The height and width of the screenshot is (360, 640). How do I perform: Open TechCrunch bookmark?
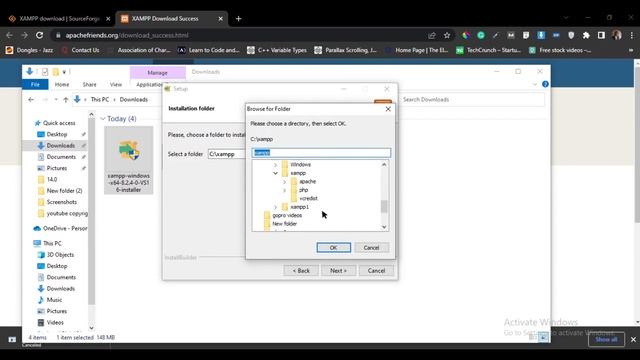tap(489, 50)
